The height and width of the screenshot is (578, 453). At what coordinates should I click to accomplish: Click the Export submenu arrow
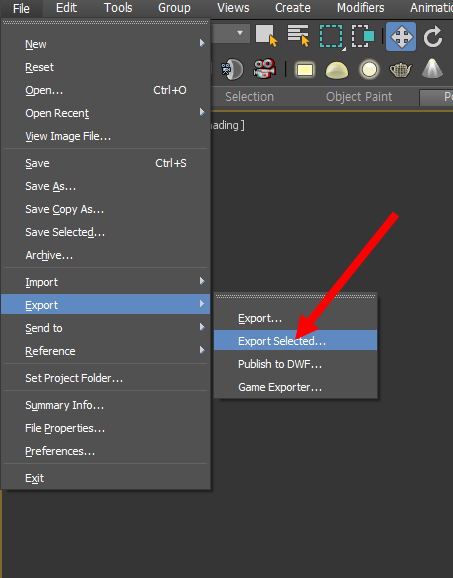[202, 304]
